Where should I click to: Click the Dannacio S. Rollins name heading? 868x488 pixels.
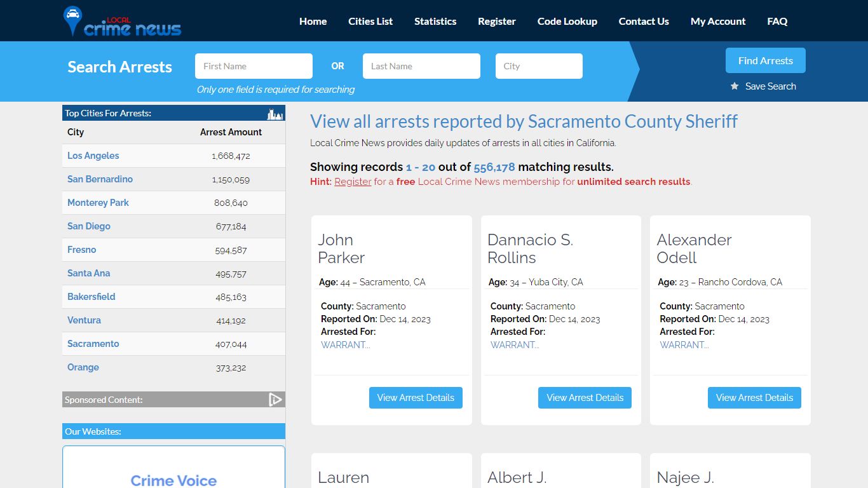click(530, 248)
